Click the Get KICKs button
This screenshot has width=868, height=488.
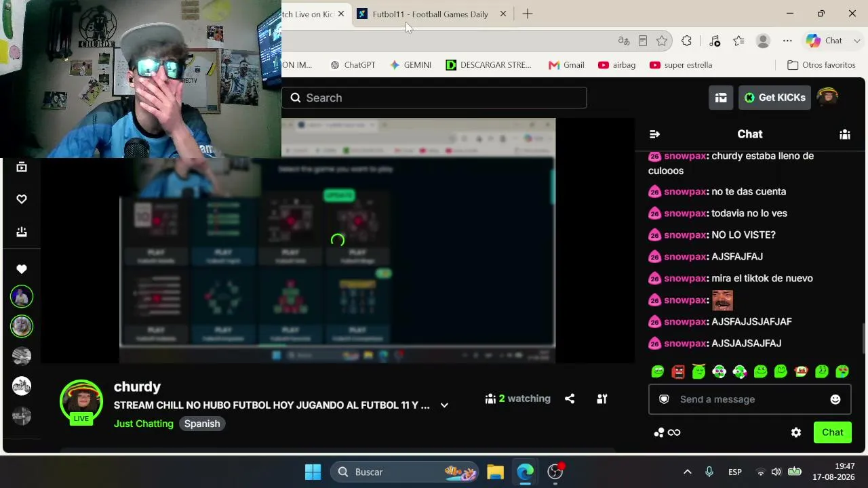coord(774,98)
